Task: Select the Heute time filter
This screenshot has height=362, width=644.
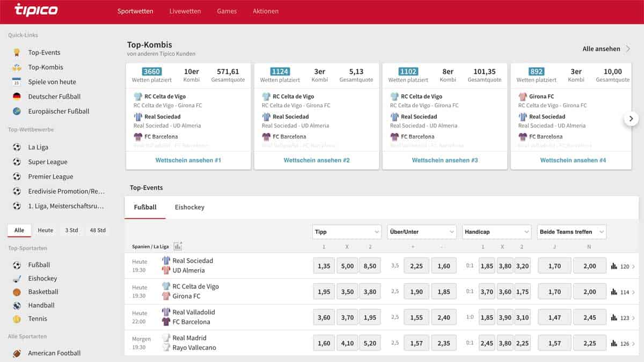Action: tap(46, 230)
